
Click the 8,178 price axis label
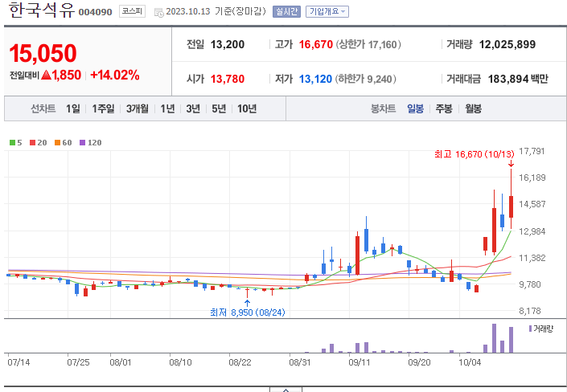coord(530,311)
